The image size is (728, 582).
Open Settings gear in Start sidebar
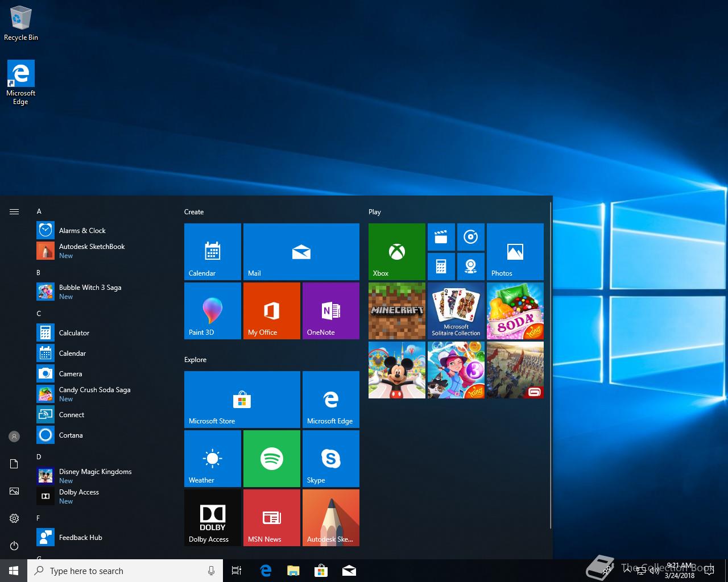tap(14, 518)
